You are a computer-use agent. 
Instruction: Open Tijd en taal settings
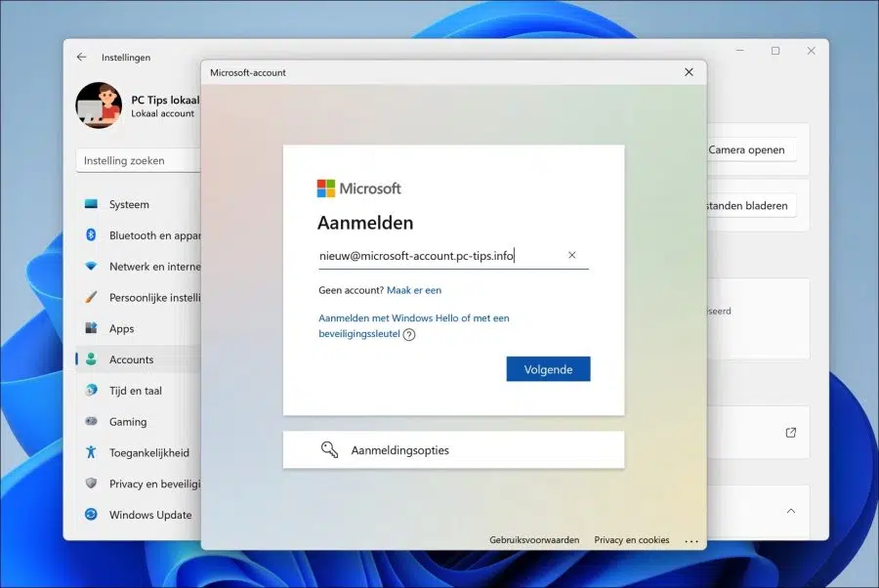(138, 391)
